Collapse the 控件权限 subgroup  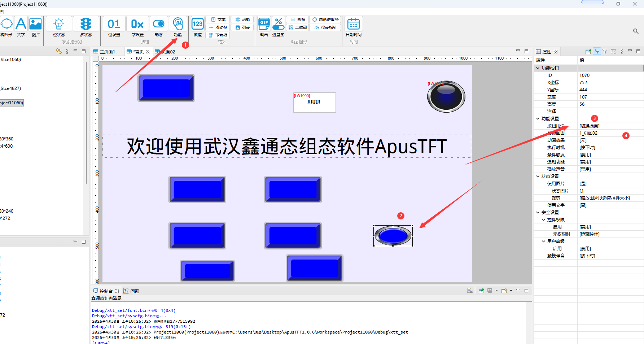543,219
